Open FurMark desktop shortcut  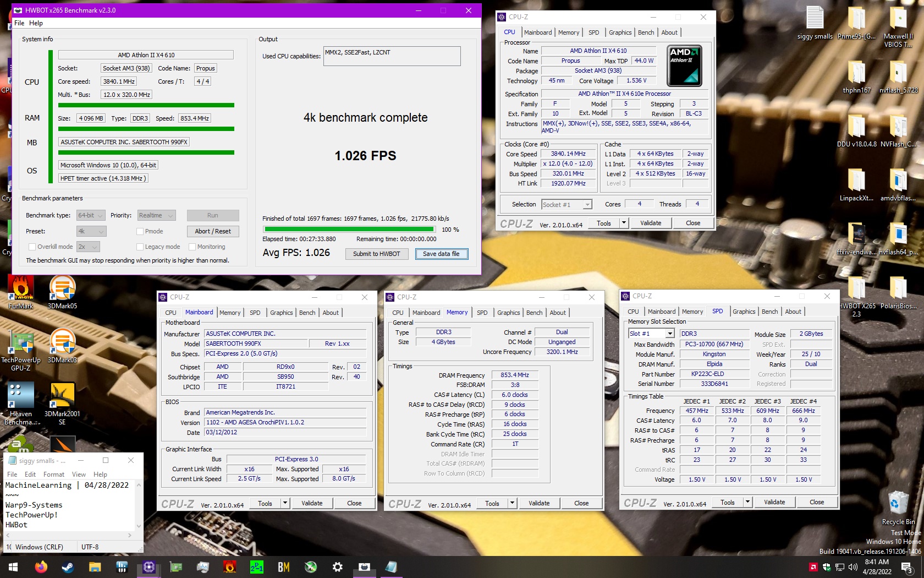[x=21, y=292]
